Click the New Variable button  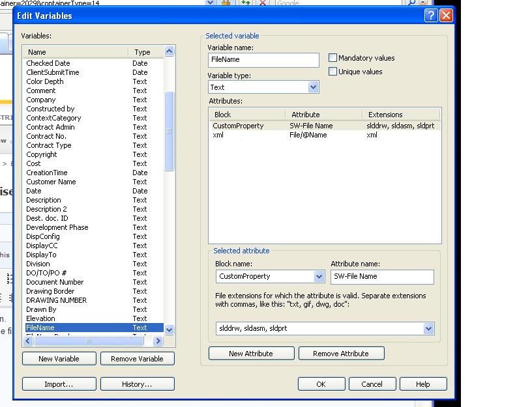[59, 359]
